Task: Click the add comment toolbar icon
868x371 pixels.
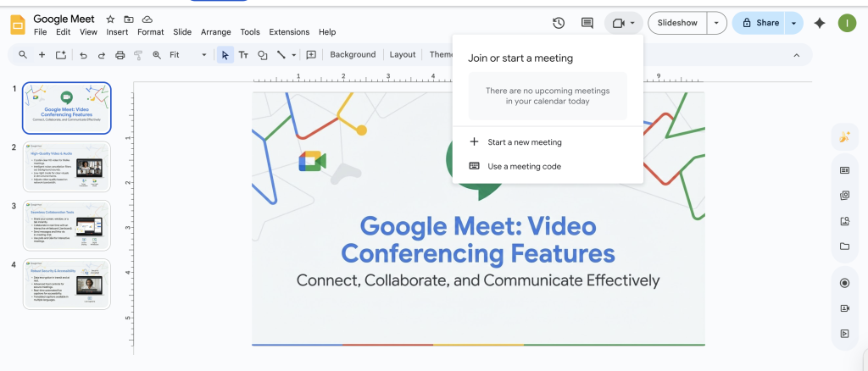Action: tap(311, 55)
